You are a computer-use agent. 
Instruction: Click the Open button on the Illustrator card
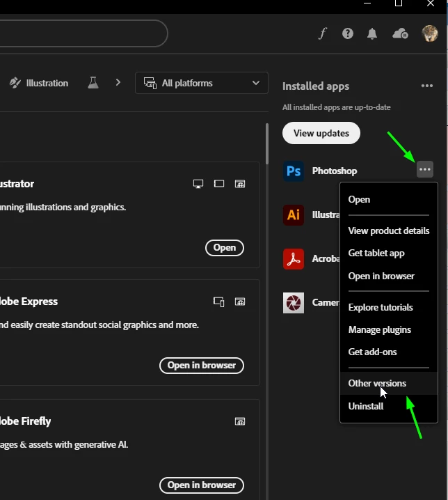225,248
